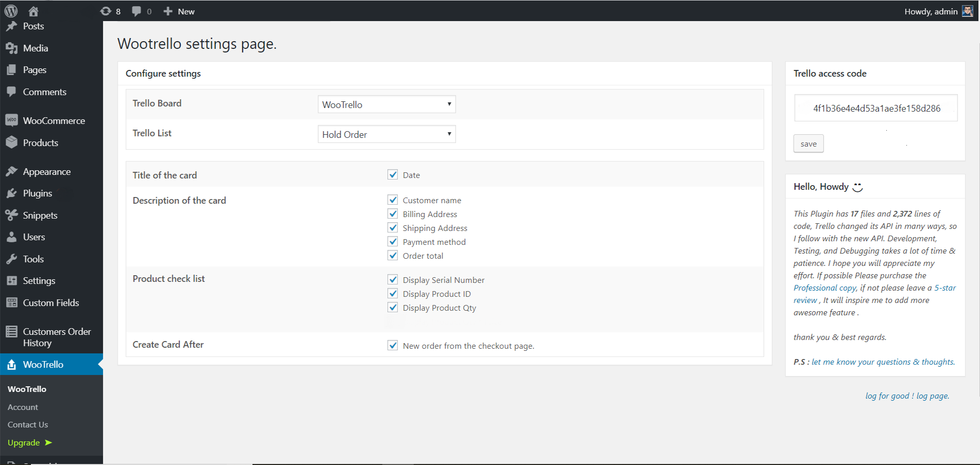Open the Professional copy link
This screenshot has height=465, width=980.
click(x=825, y=288)
